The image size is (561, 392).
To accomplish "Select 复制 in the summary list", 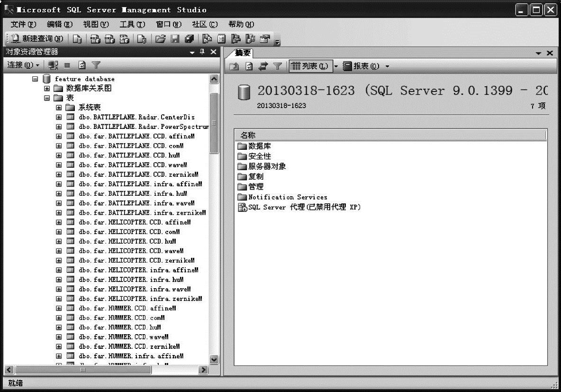I will coord(251,176).
